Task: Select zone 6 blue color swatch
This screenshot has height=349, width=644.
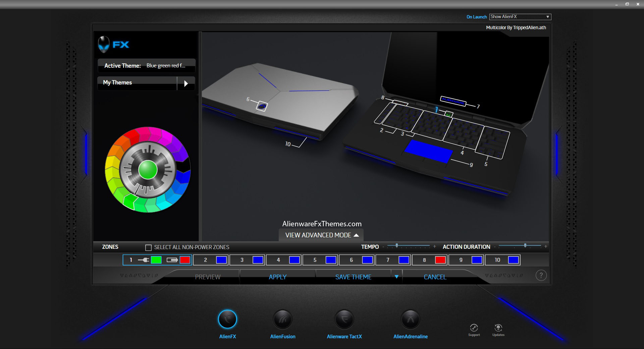Action: 368,260
